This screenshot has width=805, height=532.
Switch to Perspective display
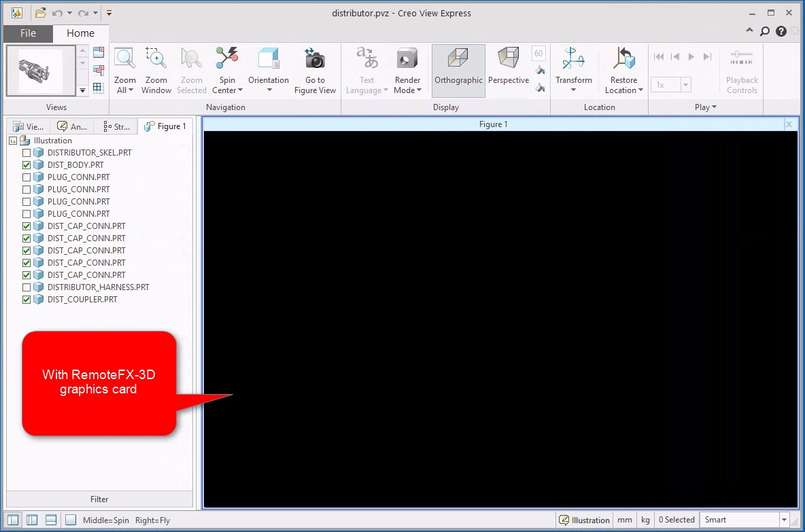[509, 71]
